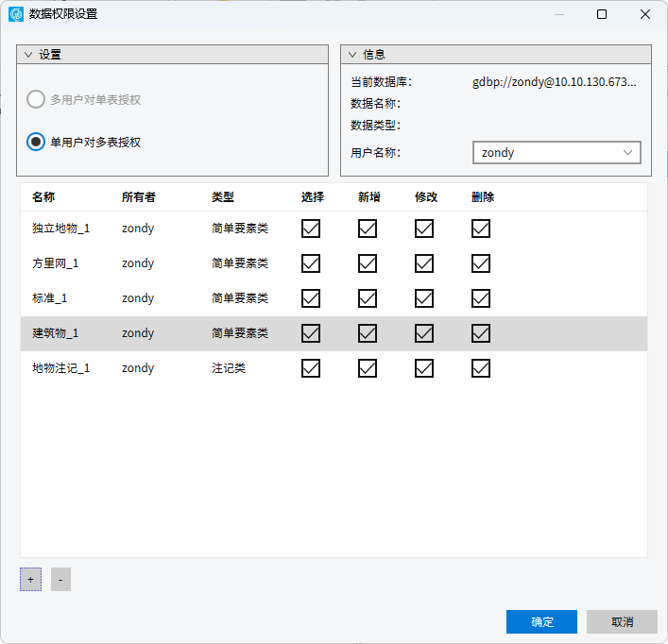Click the 类型 column header

(223, 197)
